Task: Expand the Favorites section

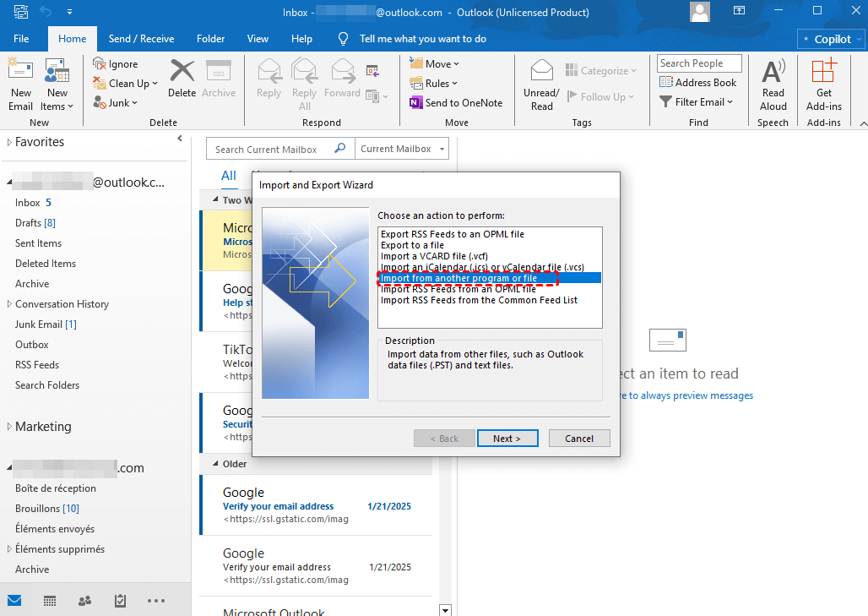Action: pyautogui.click(x=9, y=142)
